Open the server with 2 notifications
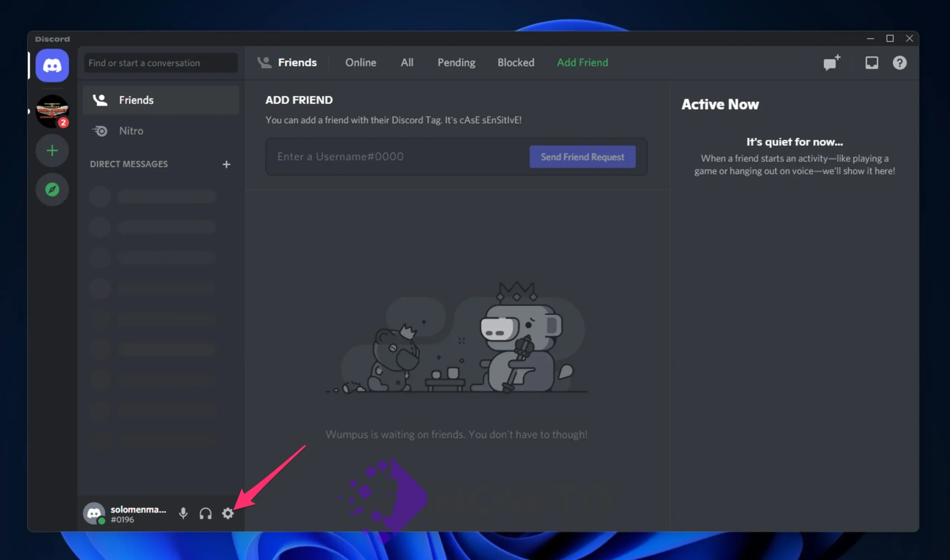 (52, 111)
